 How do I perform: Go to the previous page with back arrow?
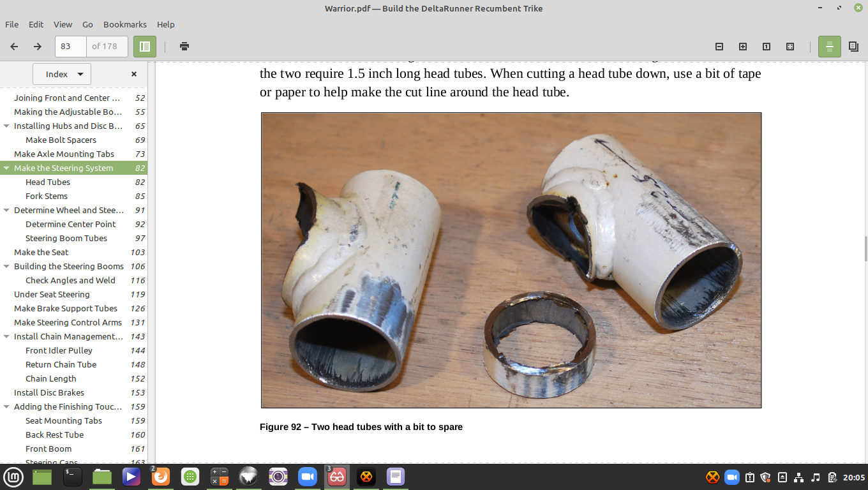coord(14,47)
